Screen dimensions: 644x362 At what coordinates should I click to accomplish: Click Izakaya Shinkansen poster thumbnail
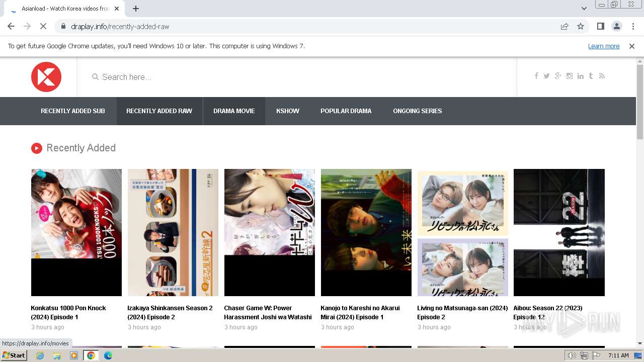173,232
